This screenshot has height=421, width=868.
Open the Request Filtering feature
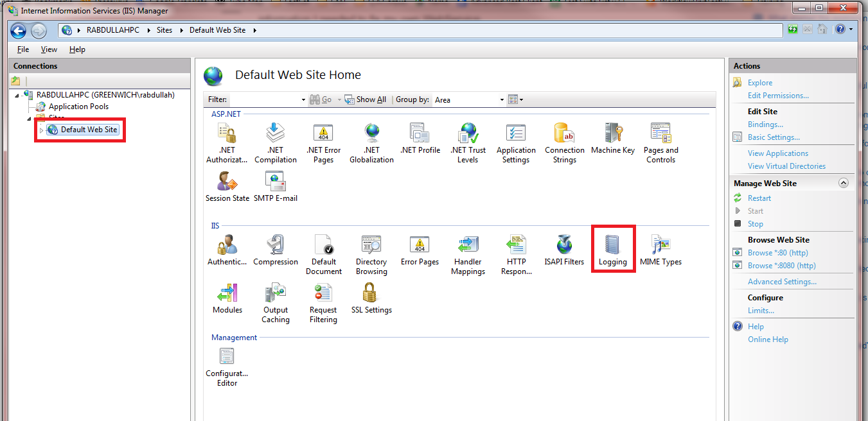323,303
